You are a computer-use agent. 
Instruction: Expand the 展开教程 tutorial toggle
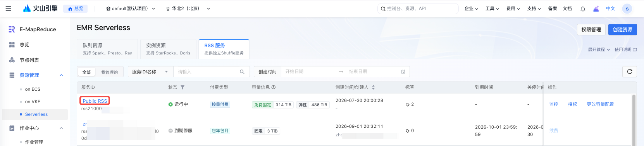pyautogui.click(x=599, y=50)
